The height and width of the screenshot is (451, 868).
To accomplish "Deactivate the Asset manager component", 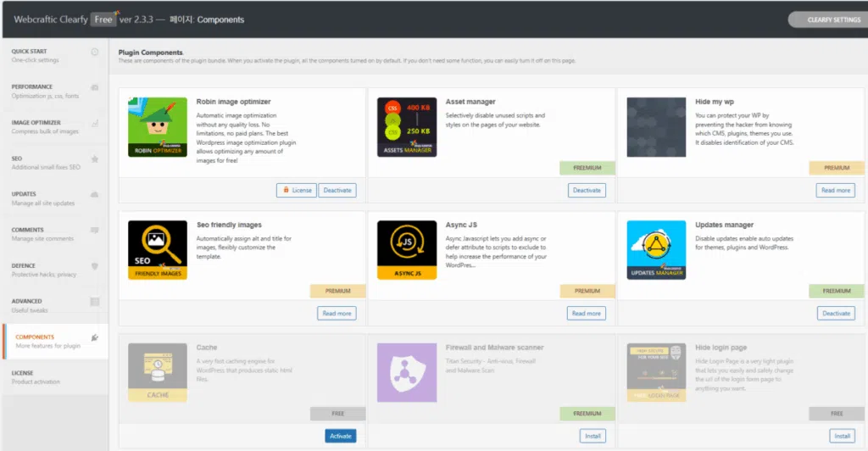I will click(587, 190).
